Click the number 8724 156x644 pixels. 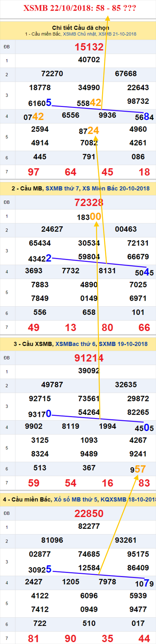pyautogui.click(x=89, y=131)
